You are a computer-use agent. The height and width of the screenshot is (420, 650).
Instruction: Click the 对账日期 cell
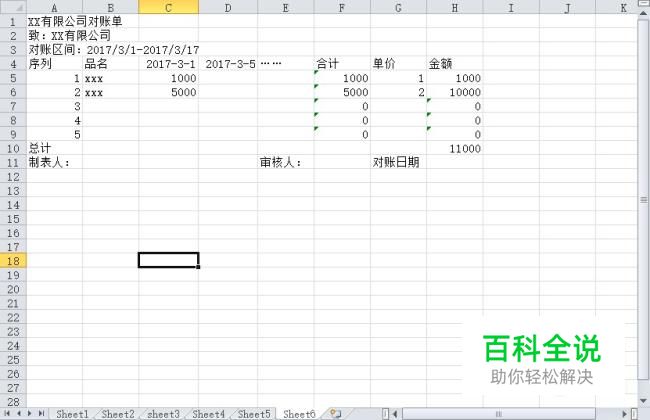pos(398,162)
